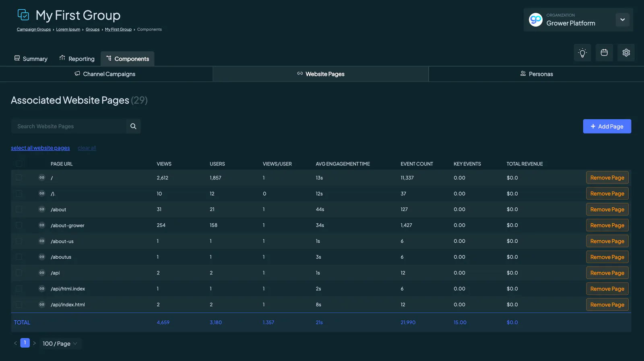The width and height of the screenshot is (644, 361).
Task: Switch to the Summary tab
Action: (x=31, y=59)
